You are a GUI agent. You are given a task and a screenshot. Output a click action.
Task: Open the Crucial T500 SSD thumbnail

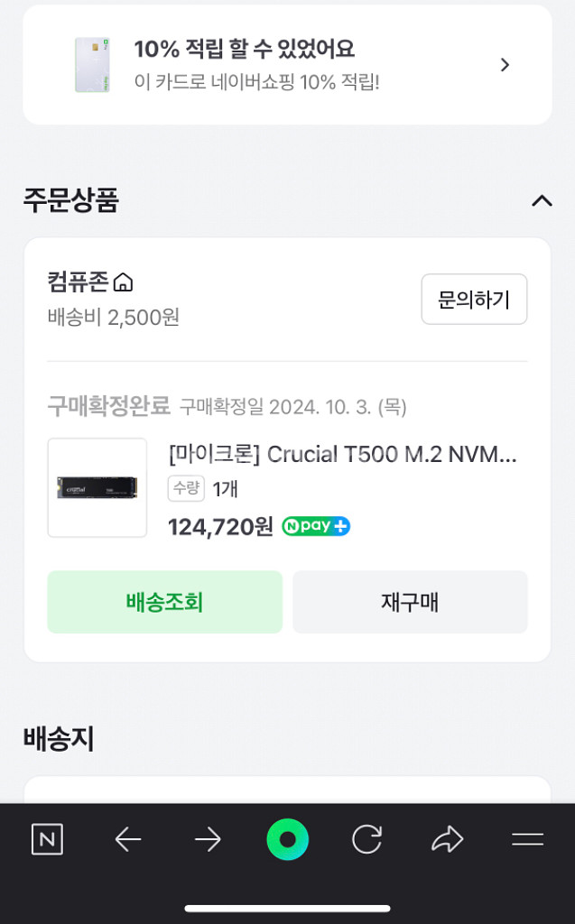click(x=97, y=487)
